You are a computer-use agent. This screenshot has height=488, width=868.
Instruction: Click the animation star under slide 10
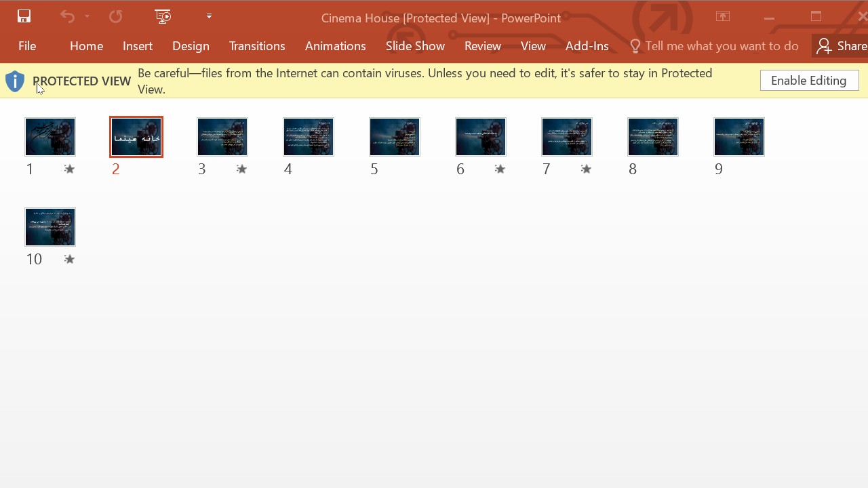(69, 259)
